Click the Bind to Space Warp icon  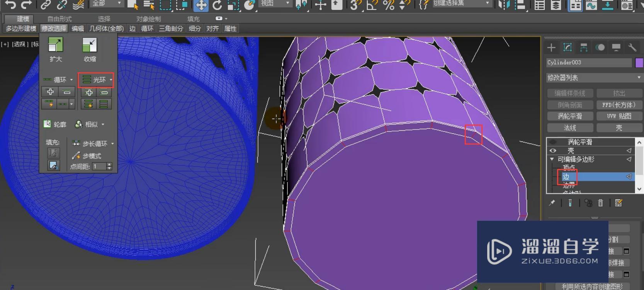(78, 5)
